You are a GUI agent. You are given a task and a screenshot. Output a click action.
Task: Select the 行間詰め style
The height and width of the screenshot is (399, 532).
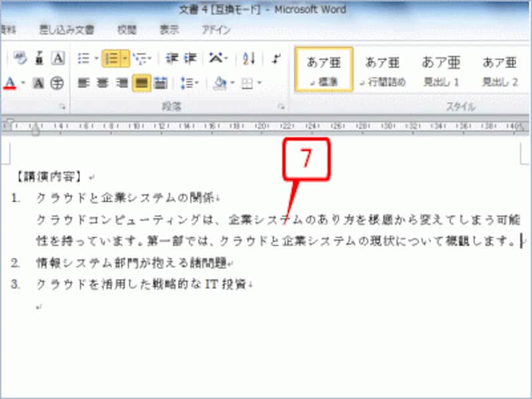(x=382, y=71)
